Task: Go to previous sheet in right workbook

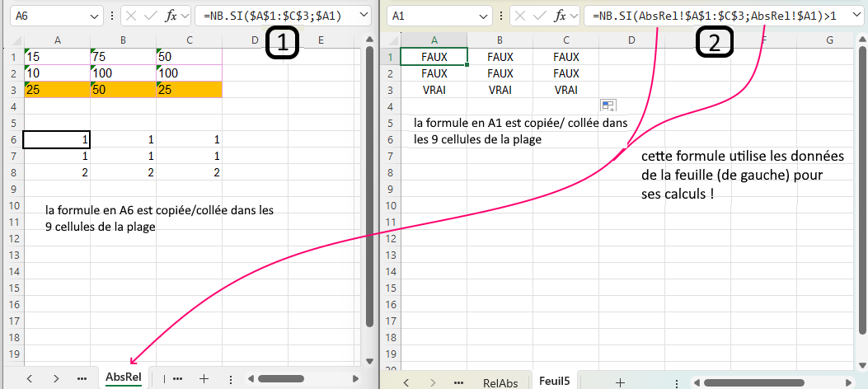Action: point(407,382)
